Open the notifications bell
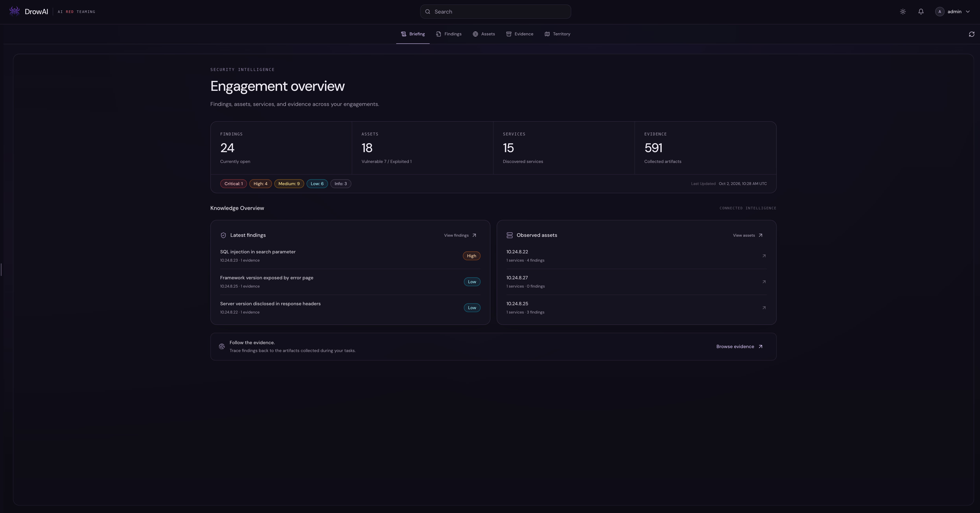Screen dimensions: 980x513 click(921, 12)
